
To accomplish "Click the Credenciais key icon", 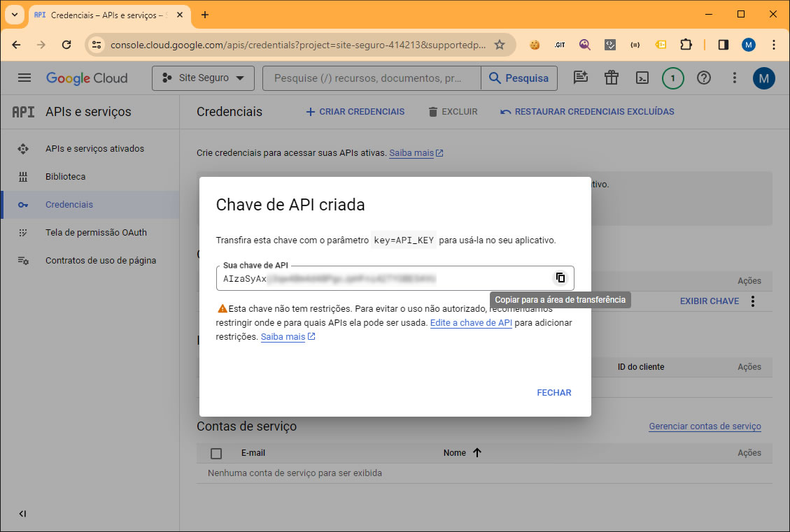I will pyautogui.click(x=23, y=205).
